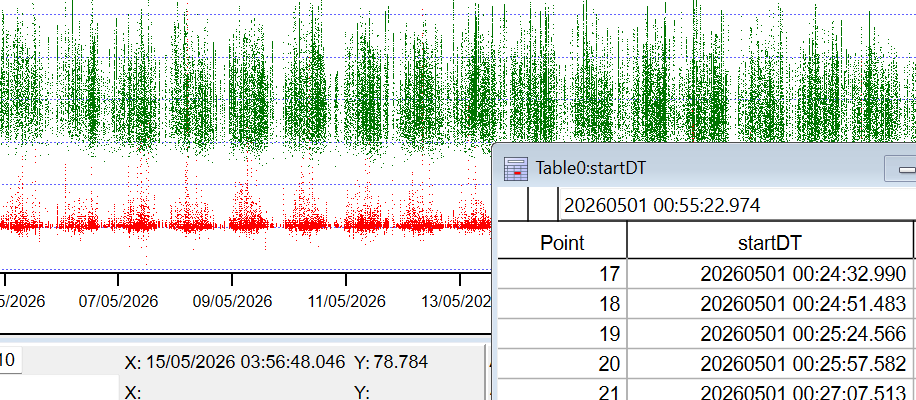
Task: Select cell 20260501 00:24:32.990
Action: pyautogui.click(x=769, y=273)
